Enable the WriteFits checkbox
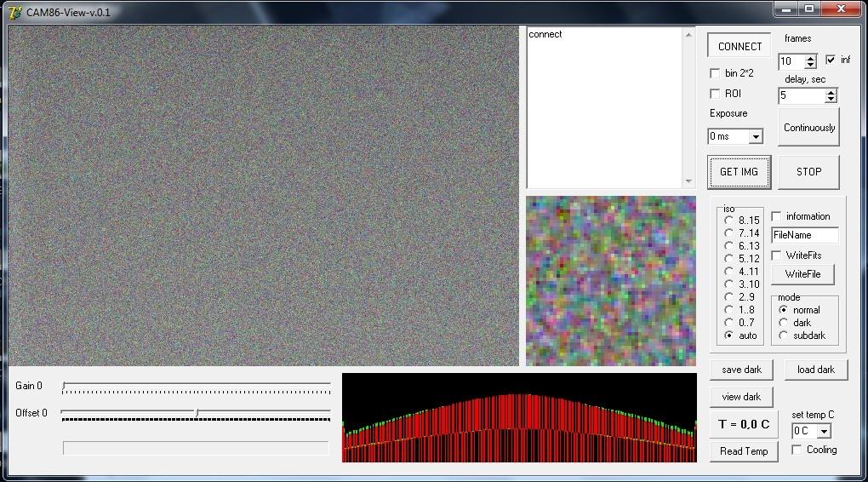Screen dimensions: 868x482 [776, 255]
